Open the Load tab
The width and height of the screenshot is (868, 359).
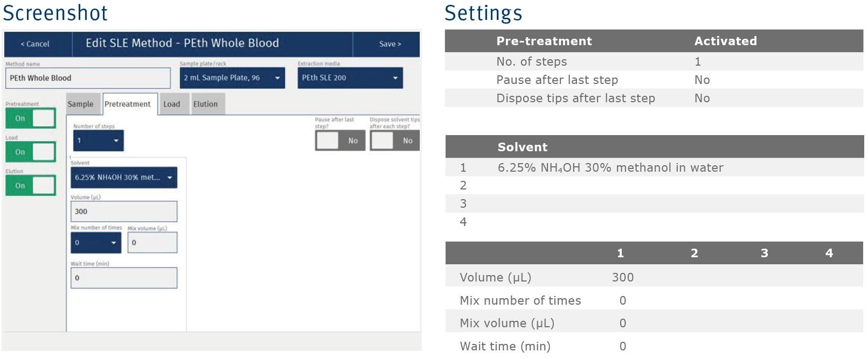[x=171, y=104]
